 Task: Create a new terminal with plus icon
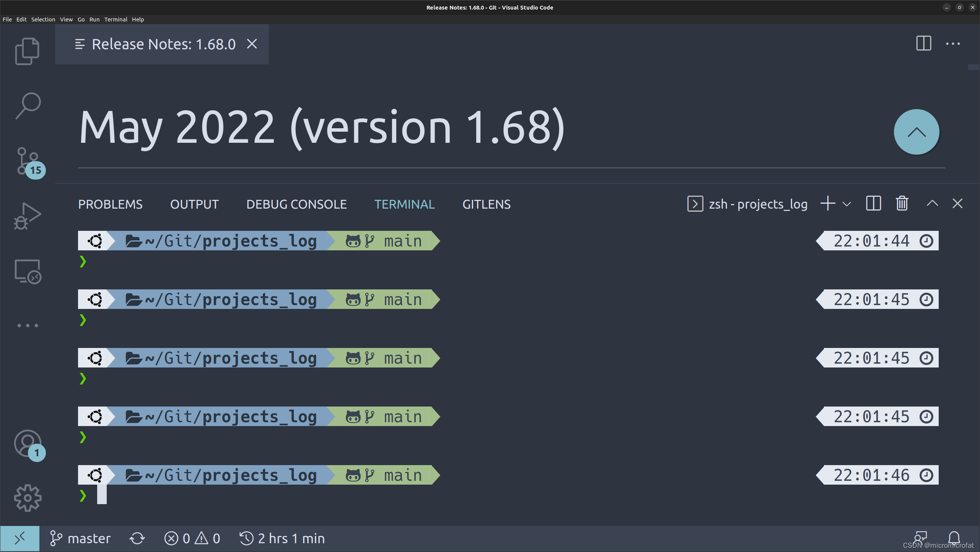(x=827, y=203)
